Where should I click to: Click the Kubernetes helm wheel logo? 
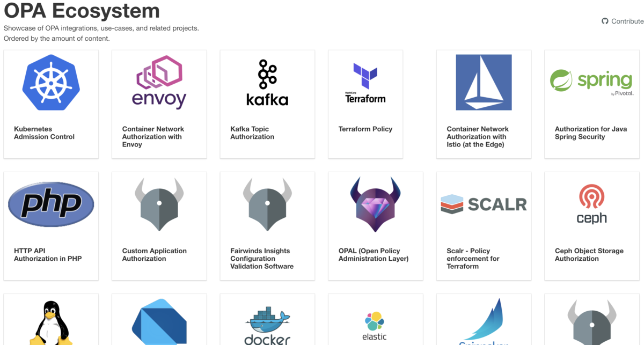[x=51, y=82]
